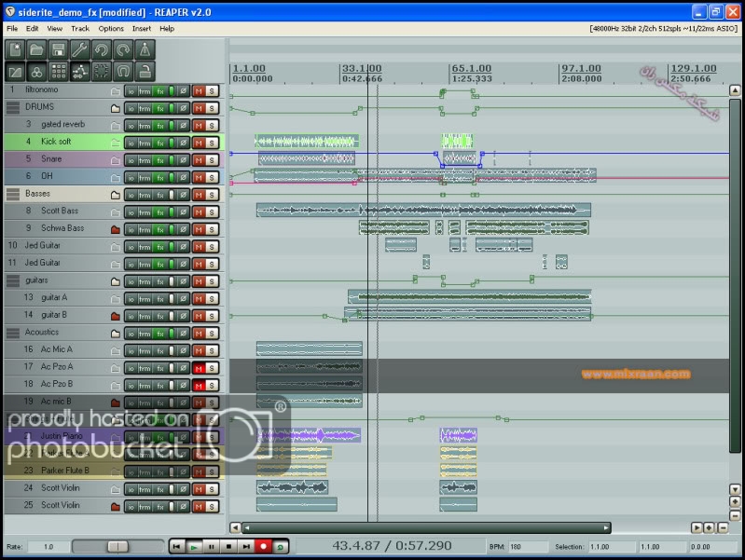Collapse the Acoustics folder track

point(13,333)
